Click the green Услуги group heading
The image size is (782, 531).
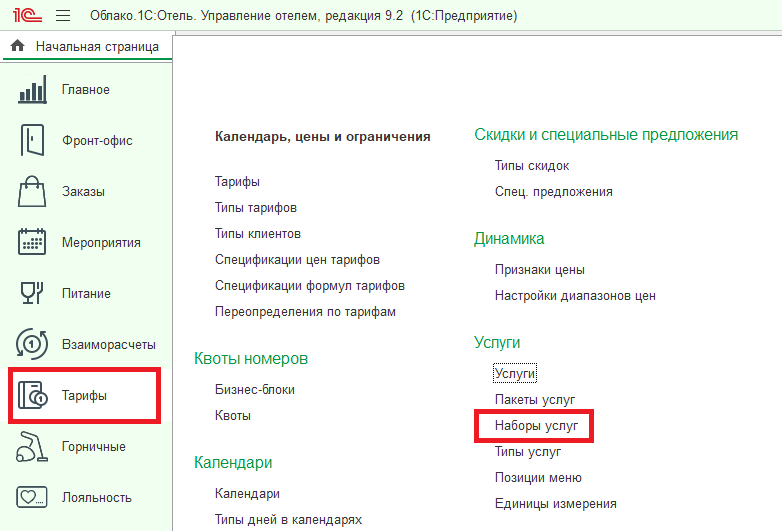click(x=497, y=343)
